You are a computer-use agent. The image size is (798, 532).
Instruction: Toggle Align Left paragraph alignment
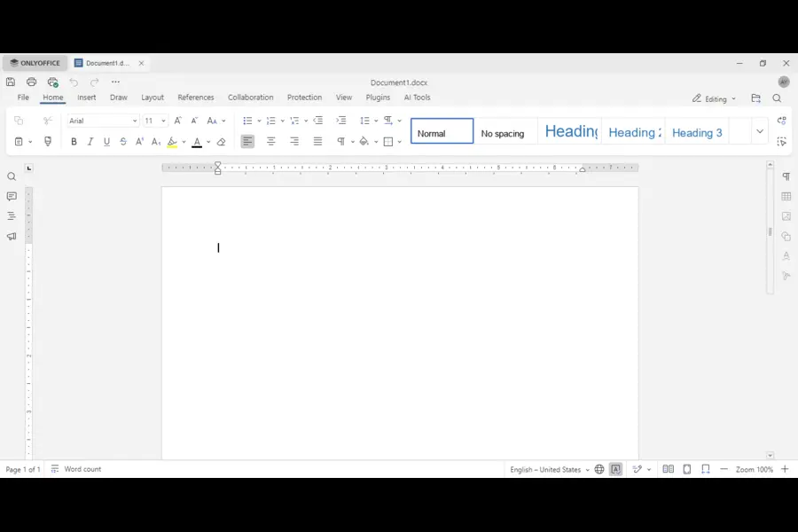(247, 142)
